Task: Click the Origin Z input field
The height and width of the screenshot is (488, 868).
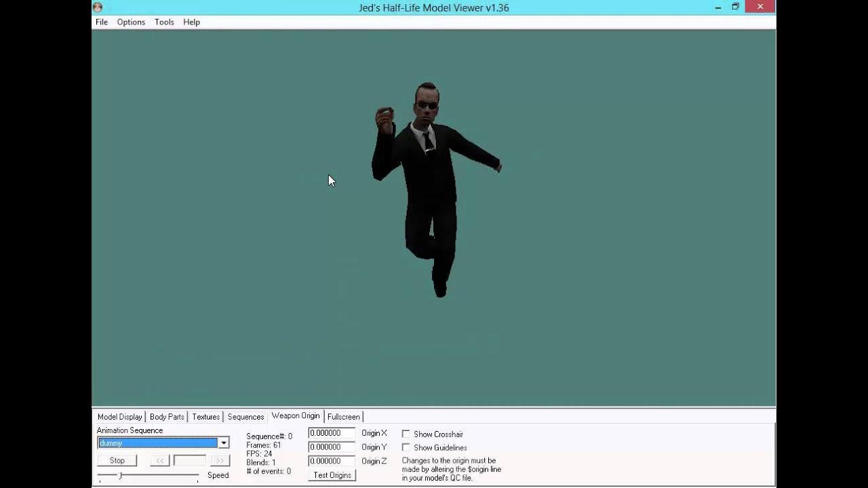Action: click(332, 462)
